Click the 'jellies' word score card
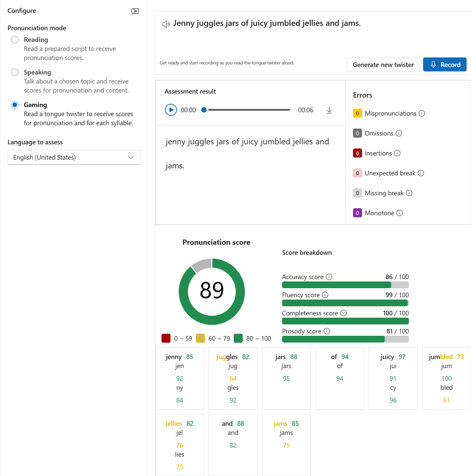The height and width of the screenshot is (476, 471). (x=180, y=445)
